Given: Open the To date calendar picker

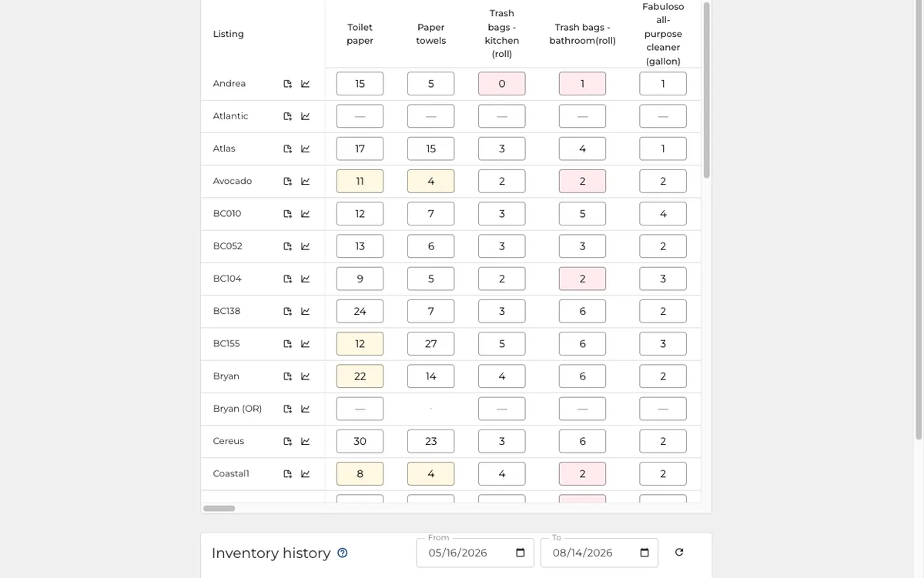Looking at the screenshot, I should pos(644,553).
